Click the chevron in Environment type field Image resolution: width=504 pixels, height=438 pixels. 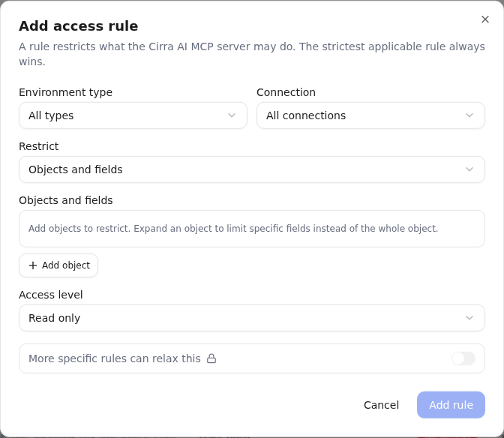[232, 115]
